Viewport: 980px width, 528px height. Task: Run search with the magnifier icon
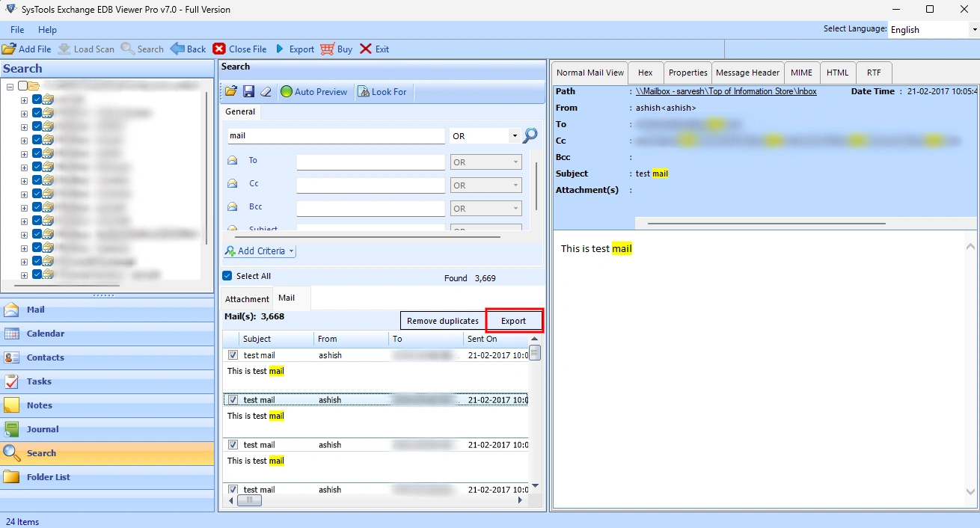pyautogui.click(x=530, y=135)
